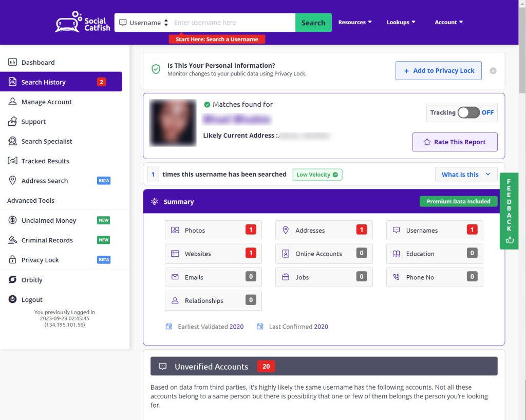Click the Search History icon

point(12,82)
